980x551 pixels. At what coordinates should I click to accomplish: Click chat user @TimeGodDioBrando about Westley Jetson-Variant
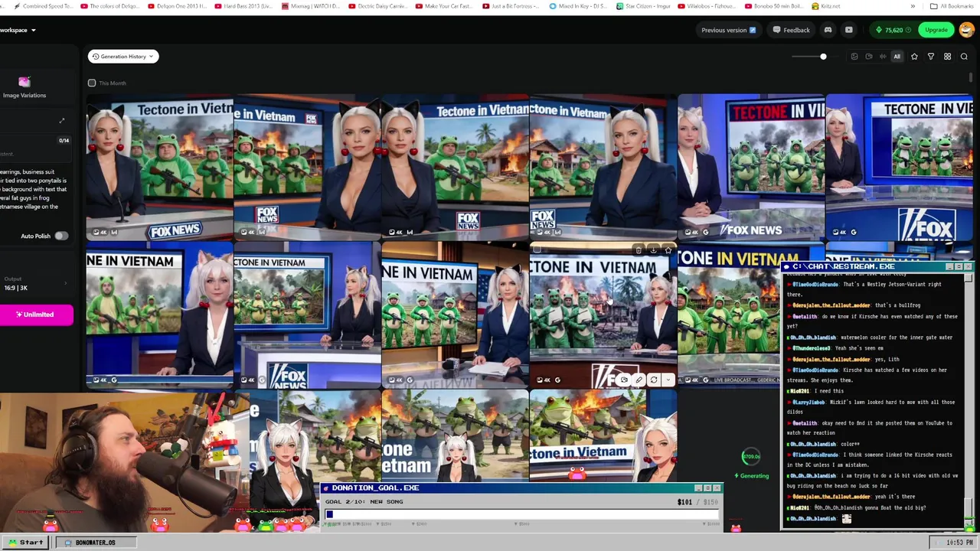816,285
